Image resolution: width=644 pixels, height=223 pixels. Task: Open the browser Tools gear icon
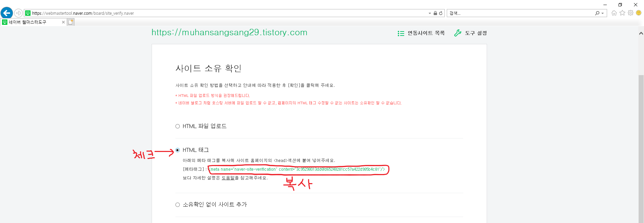(x=631, y=13)
